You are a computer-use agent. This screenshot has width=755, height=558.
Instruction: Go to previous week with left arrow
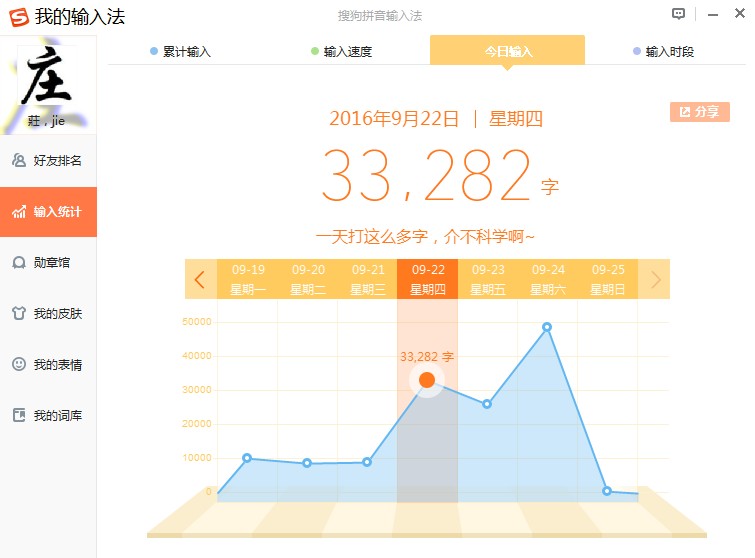click(200, 279)
